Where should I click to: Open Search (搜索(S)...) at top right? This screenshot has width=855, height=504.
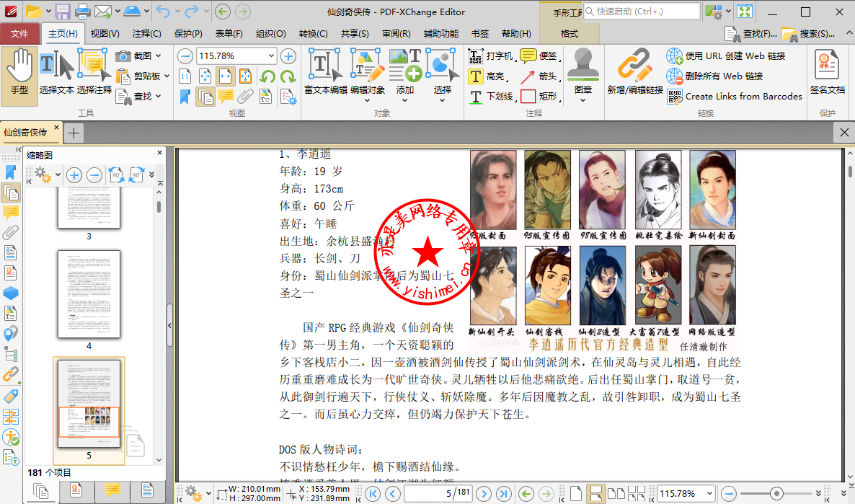coord(808,34)
